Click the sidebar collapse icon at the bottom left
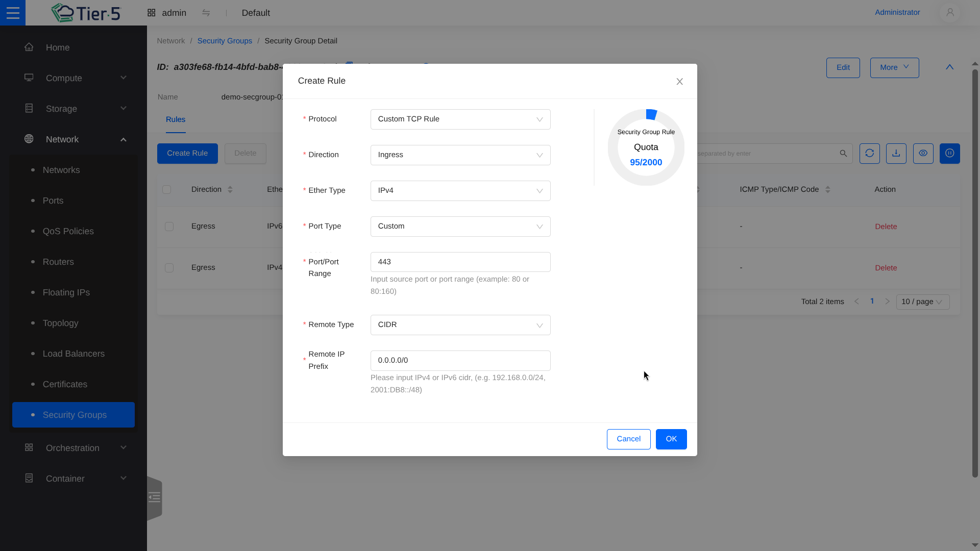 coord(154,497)
